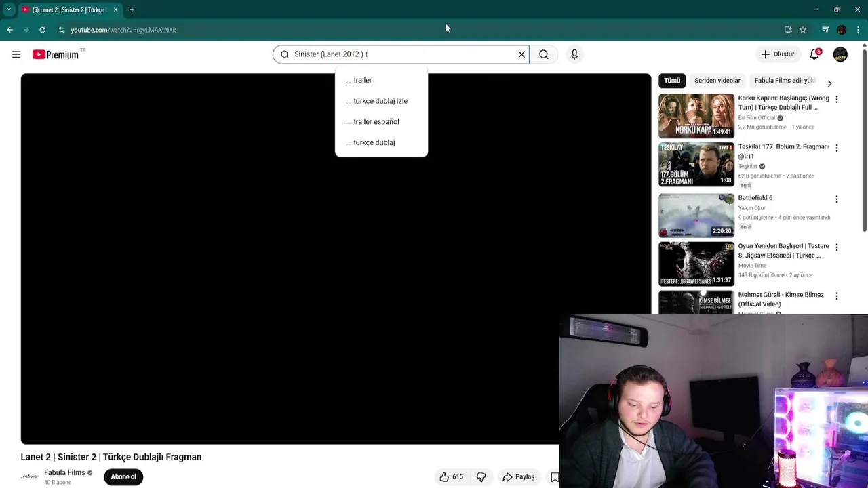Bookmark this page with the star icon
Screen dimensions: 868x488
click(x=803, y=30)
